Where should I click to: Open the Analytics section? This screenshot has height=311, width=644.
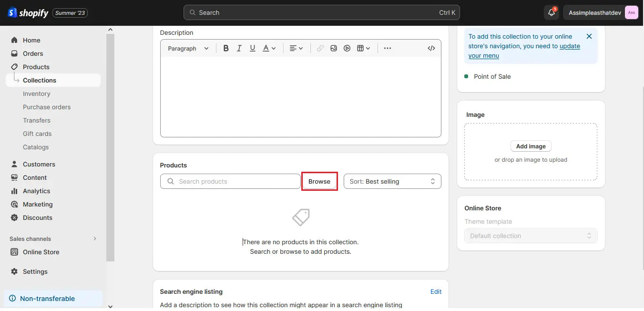[36, 191]
